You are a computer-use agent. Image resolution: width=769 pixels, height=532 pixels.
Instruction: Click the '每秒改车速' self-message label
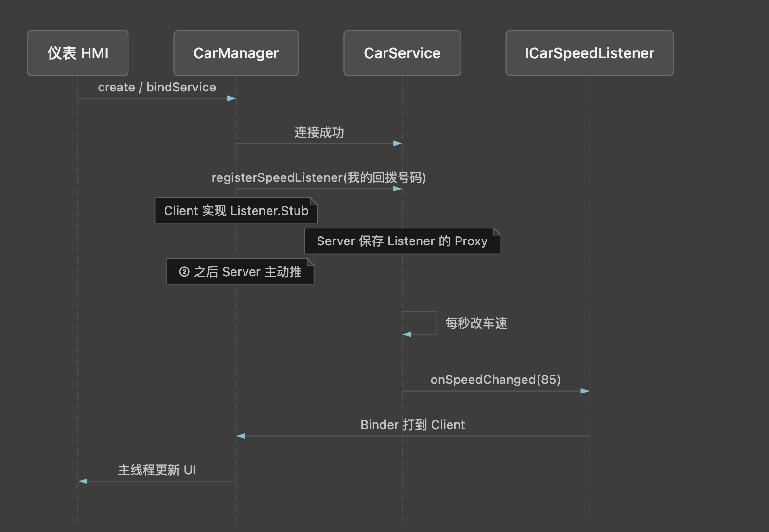(476, 323)
